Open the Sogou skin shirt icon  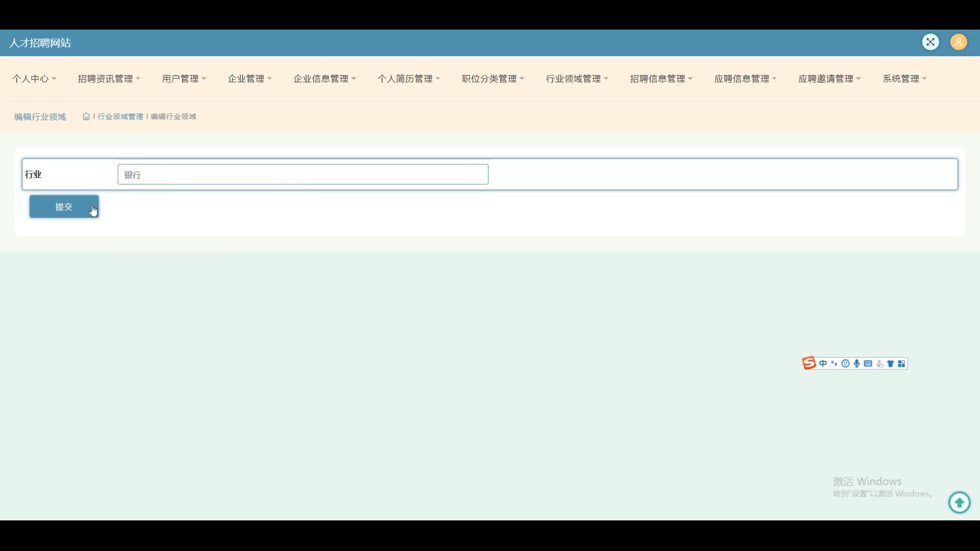pyautogui.click(x=891, y=363)
